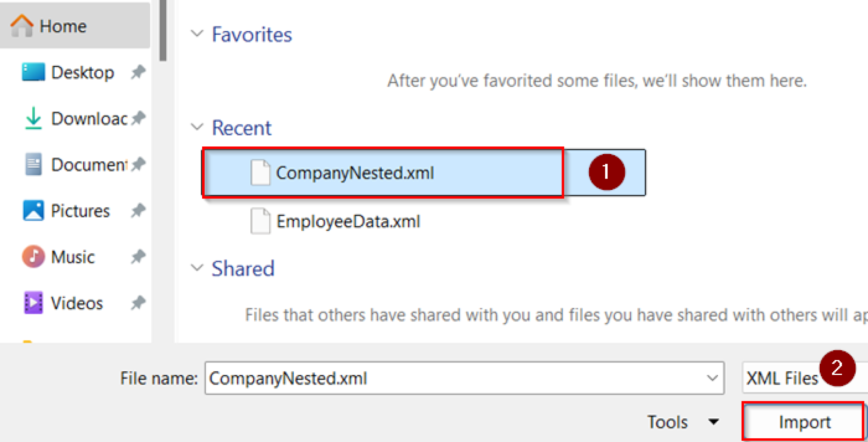Collapse the Favorites section
This screenshot has height=442, width=868.
click(197, 34)
